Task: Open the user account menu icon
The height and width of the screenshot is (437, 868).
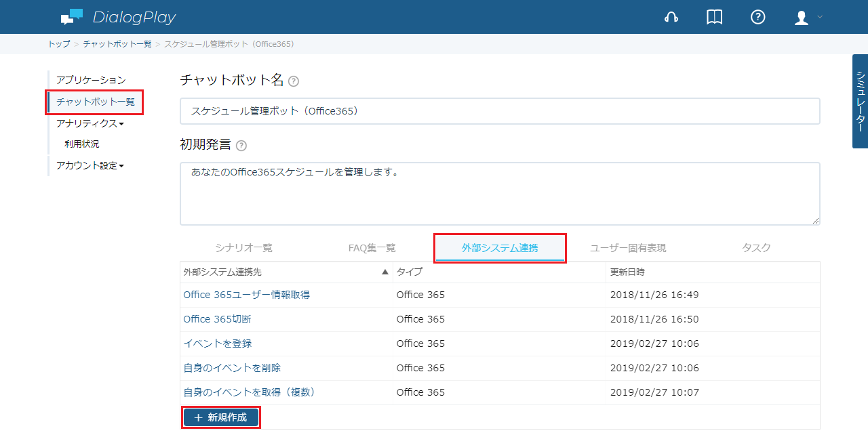Action: point(802,18)
